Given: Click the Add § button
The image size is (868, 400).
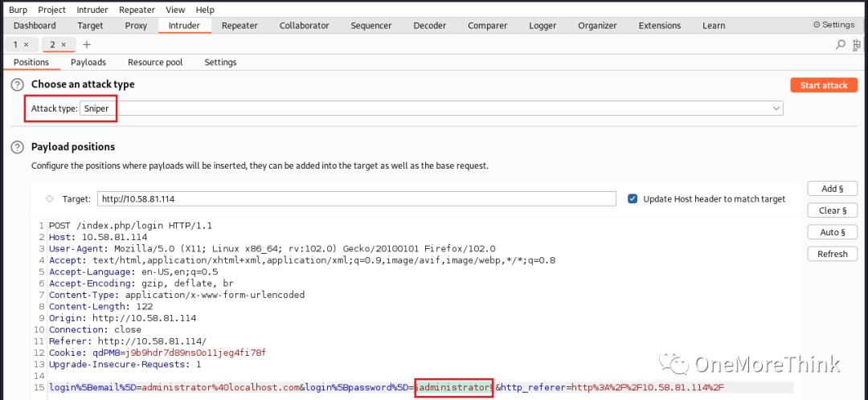Looking at the screenshot, I should (833, 189).
